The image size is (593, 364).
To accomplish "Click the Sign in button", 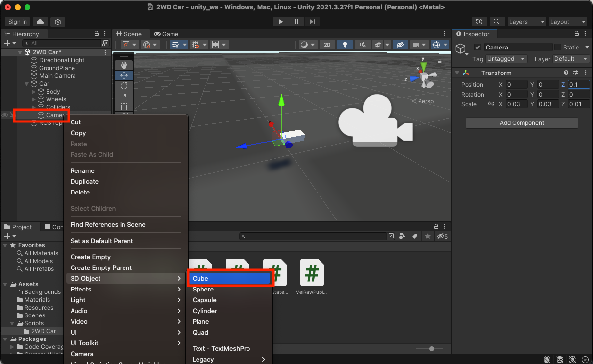I will [x=18, y=22].
